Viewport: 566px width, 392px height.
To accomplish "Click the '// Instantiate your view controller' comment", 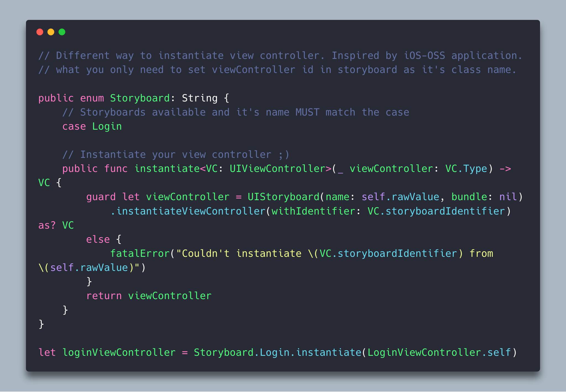I will point(175,155).
